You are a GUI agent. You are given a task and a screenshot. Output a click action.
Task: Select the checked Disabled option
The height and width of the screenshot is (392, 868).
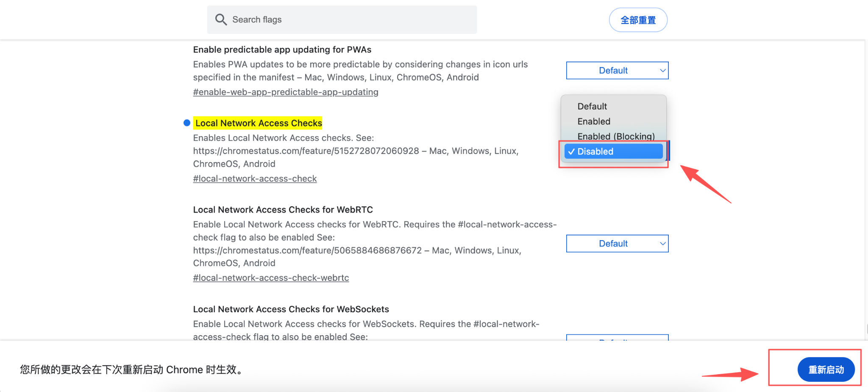[x=613, y=151]
